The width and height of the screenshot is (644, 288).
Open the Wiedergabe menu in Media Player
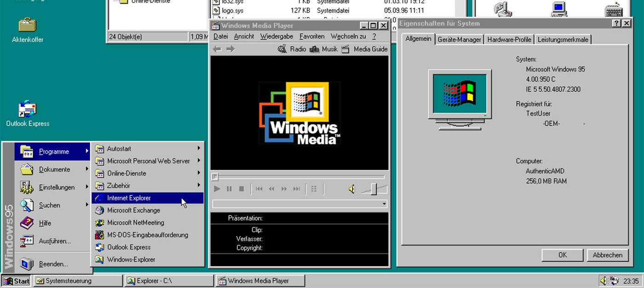pyautogui.click(x=277, y=36)
